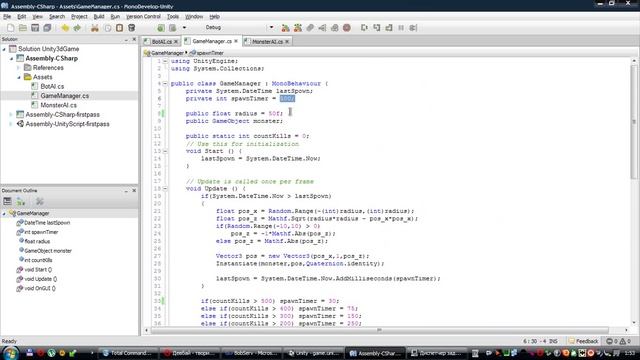Select GameManager.cs in the Solution tree
This screenshot has width=640, height=360.
pyautogui.click(x=64, y=96)
